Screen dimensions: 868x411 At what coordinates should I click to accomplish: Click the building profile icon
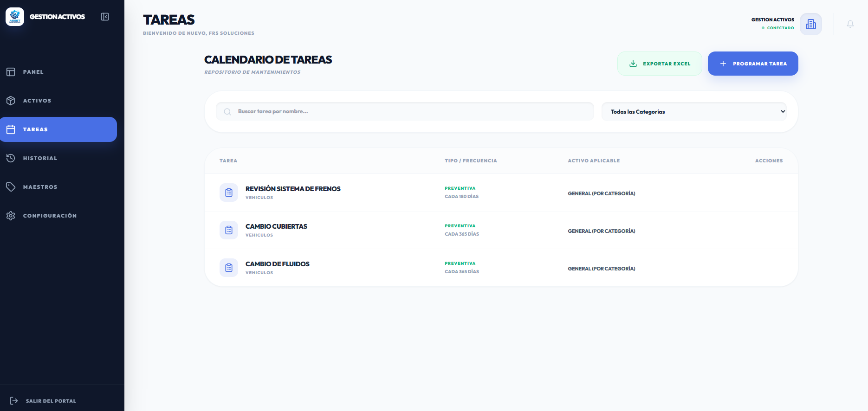810,24
